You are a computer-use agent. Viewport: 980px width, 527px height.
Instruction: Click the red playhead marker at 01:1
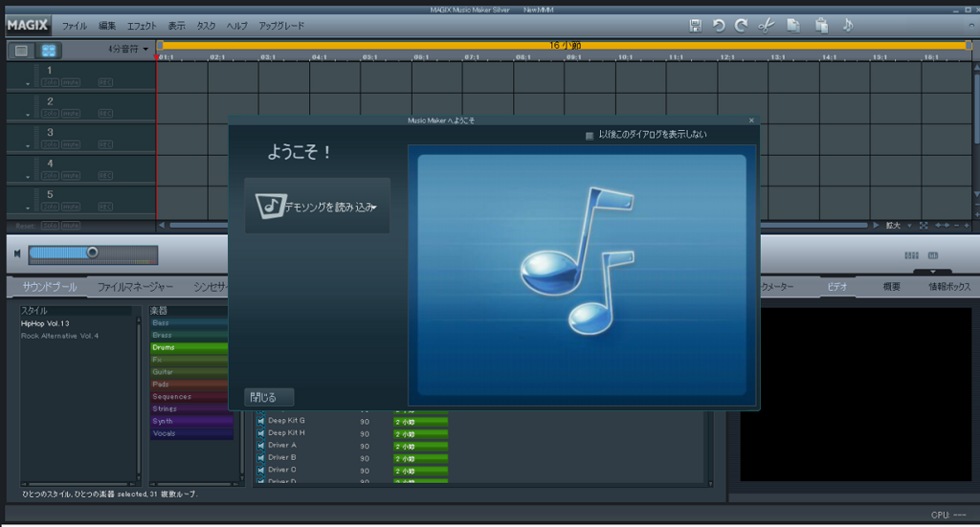pos(156,57)
